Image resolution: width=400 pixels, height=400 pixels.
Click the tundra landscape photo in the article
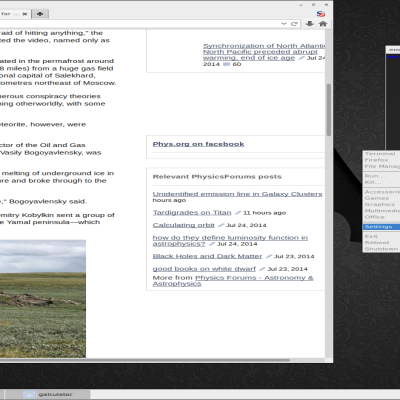43,299
